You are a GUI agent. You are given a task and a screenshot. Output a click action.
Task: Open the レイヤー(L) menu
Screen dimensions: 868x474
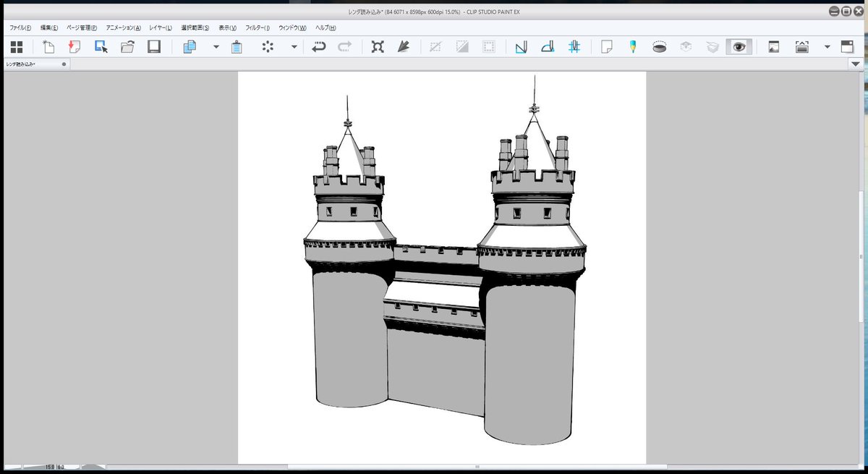[161, 27]
